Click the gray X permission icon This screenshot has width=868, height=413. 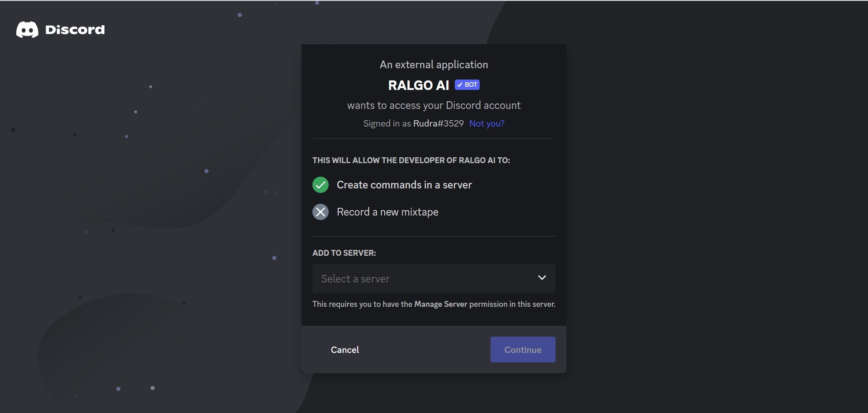[321, 212]
